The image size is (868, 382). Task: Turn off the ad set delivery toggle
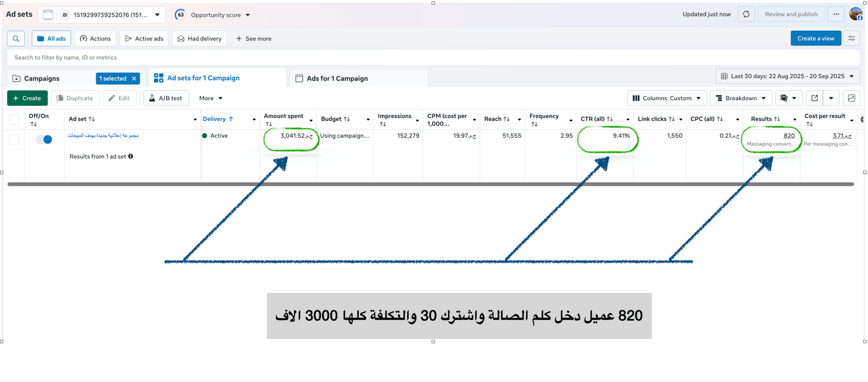coord(44,139)
